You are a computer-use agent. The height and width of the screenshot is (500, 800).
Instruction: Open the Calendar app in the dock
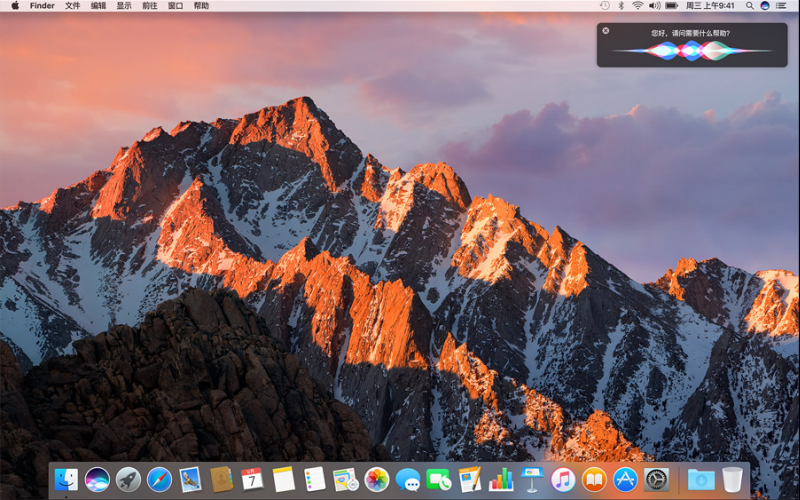[x=252, y=480]
